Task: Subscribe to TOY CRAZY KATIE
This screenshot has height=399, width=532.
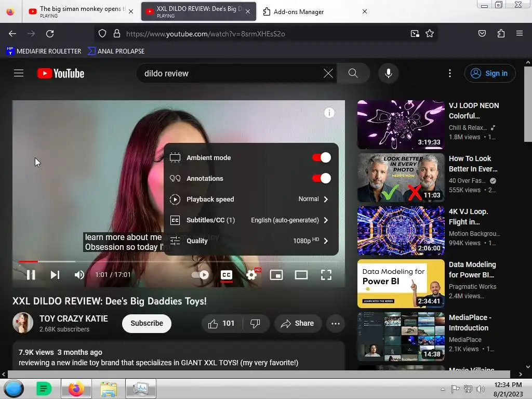Action: pyautogui.click(x=147, y=323)
